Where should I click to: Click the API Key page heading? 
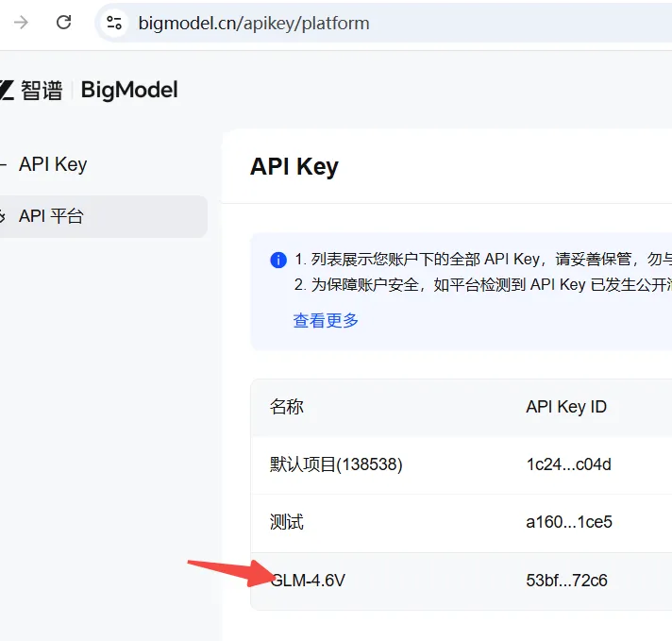point(294,166)
